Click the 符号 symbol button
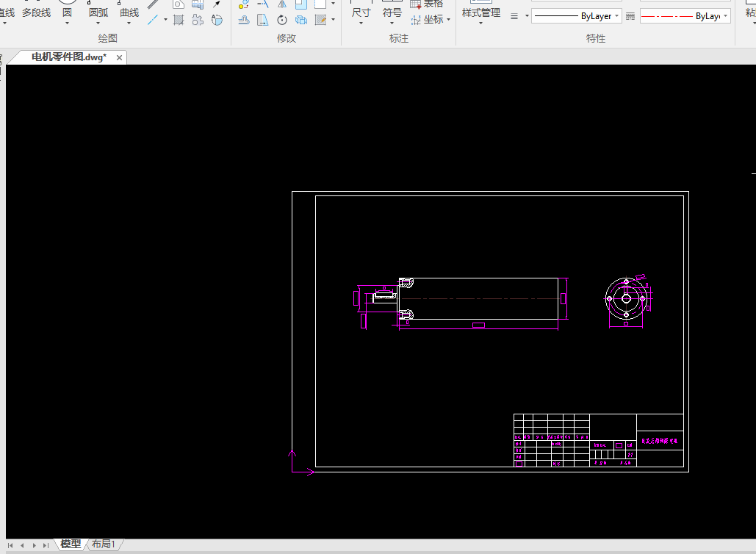 point(392,12)
